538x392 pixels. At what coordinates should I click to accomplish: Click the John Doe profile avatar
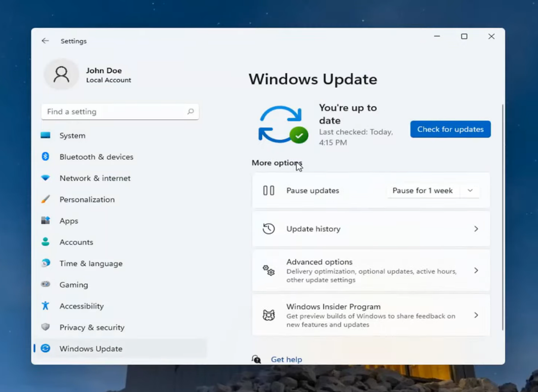[61, 74]
